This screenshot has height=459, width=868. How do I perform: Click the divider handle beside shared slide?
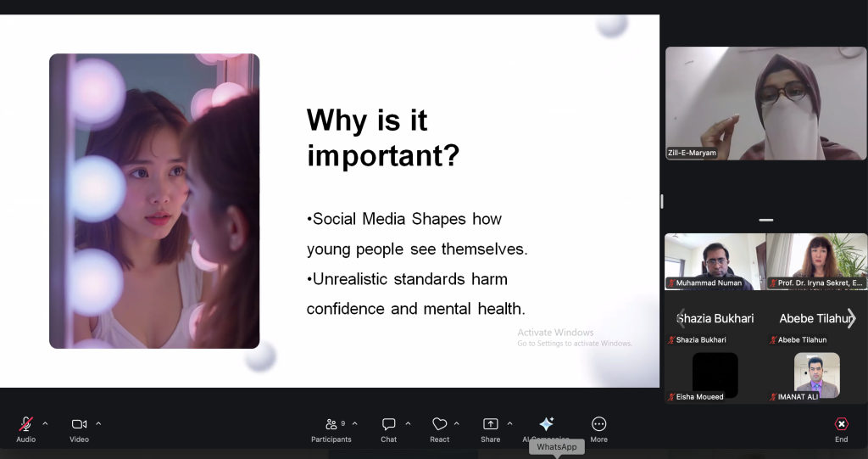click(x=661, y=201)
